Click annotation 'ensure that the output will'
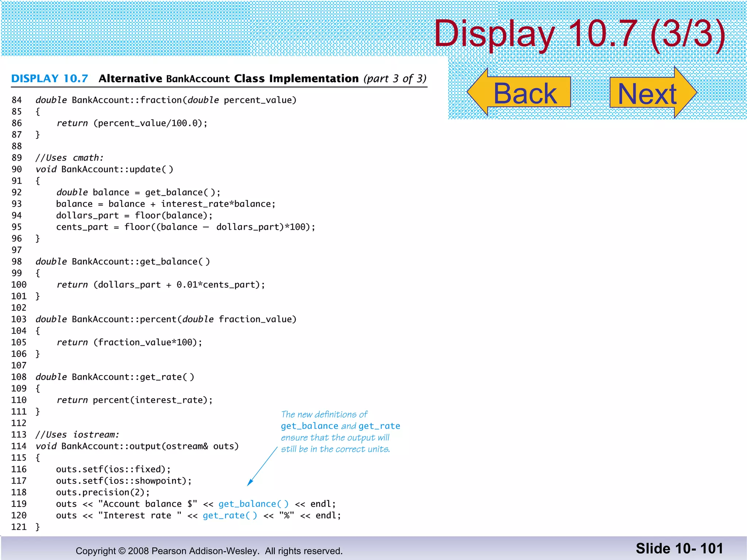 pos(335,437)
